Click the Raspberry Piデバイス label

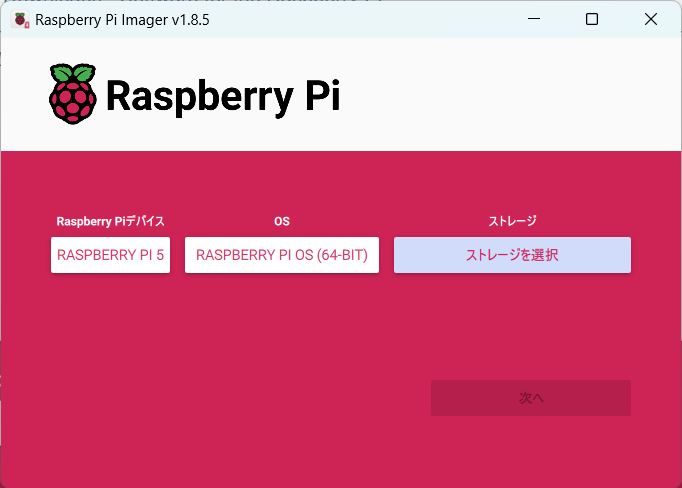(x=110, y=221)
